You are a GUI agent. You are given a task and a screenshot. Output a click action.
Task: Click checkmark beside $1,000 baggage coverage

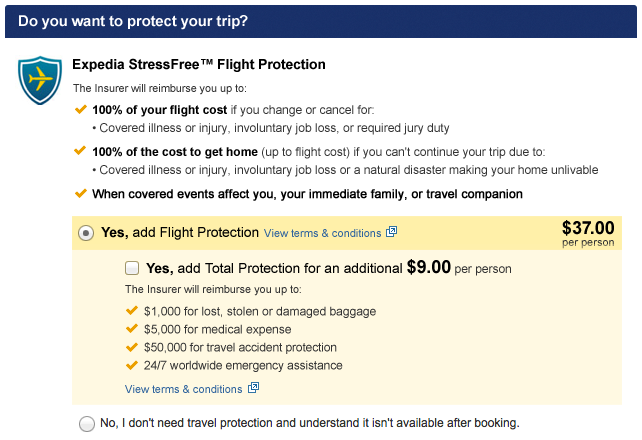pyautogui.click(x=131, y=311)
